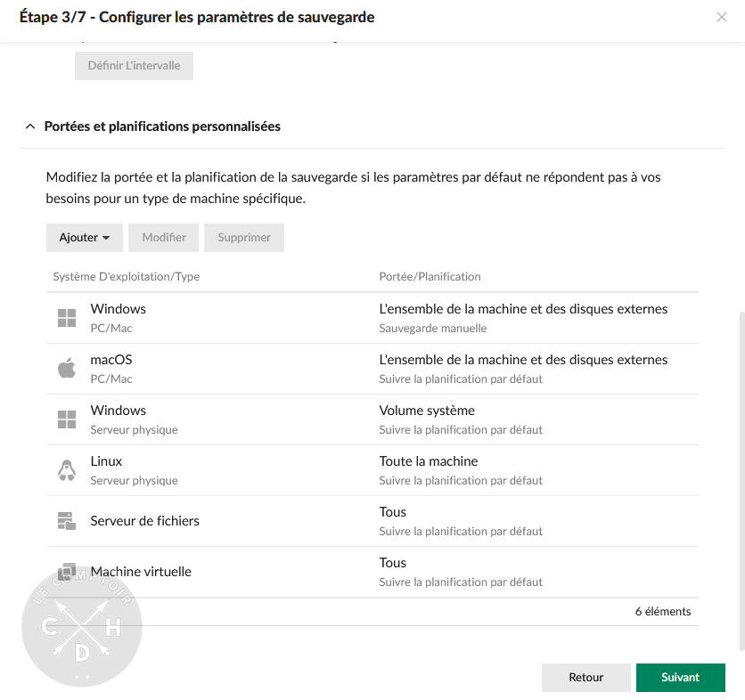Click the Windows Serveur physique icon
Image resolution: width=745 pixels, height=700 pixels.
click(x=67, y=419)
